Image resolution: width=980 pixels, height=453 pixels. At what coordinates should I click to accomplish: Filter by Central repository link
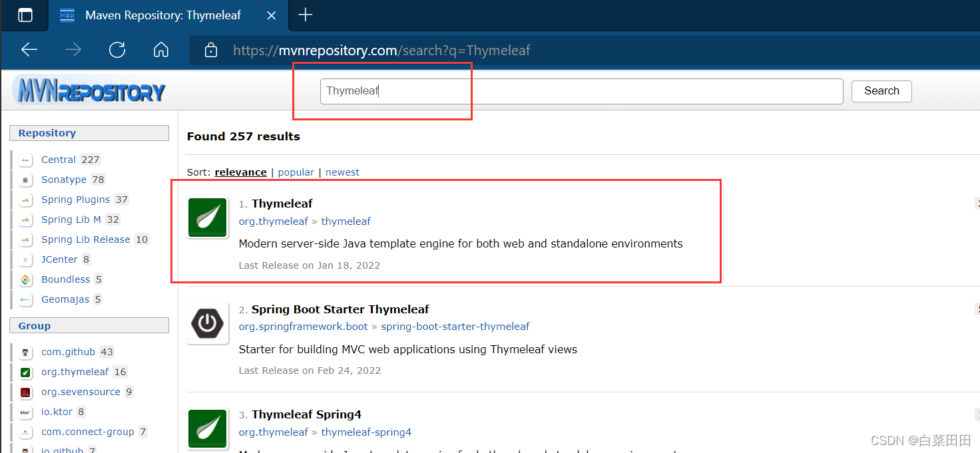[x=59, y=160]
